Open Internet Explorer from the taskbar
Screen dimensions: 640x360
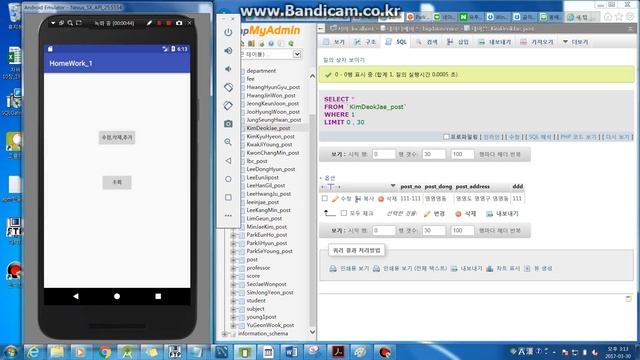(x=33, y=352)
